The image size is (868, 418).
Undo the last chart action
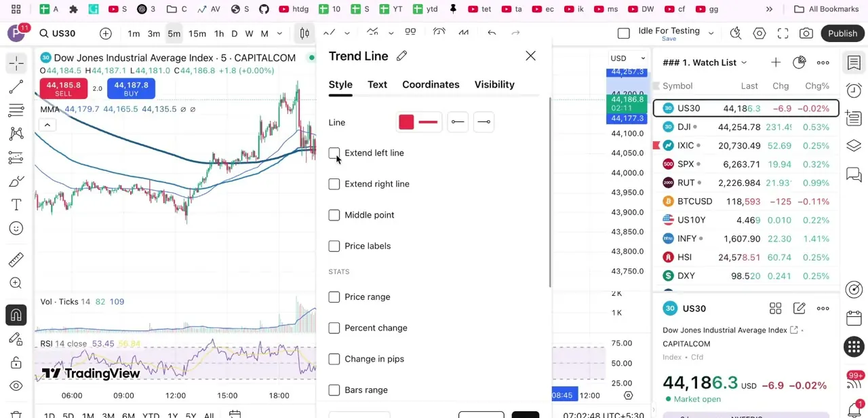pos(492,33)
